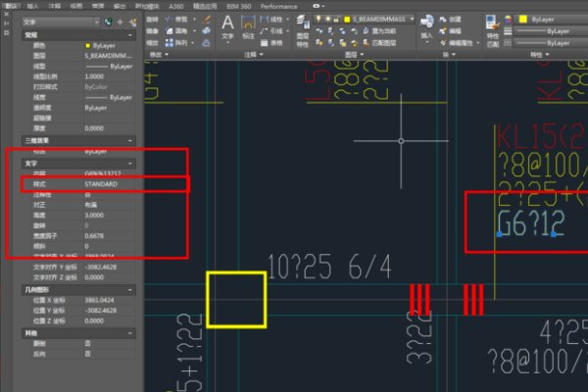Open the A360 ribbon tab

[175, 7]
